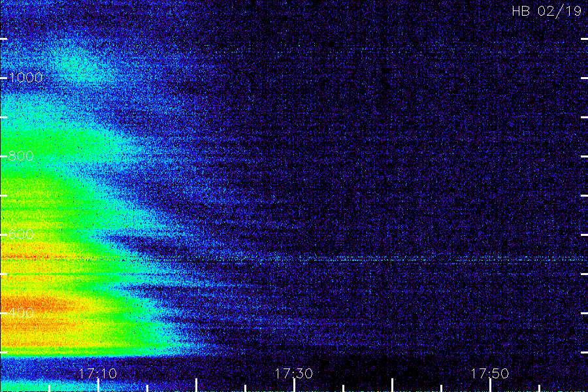Click the tick mark below 17:10
Viewport: 588px width, 392px height.
(x=98, y=385)
